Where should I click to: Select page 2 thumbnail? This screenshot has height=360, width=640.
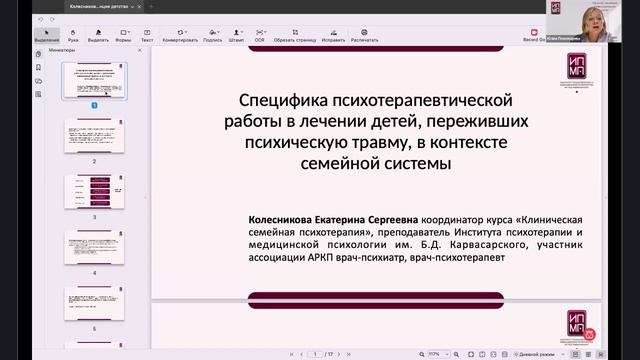point(94,136)
